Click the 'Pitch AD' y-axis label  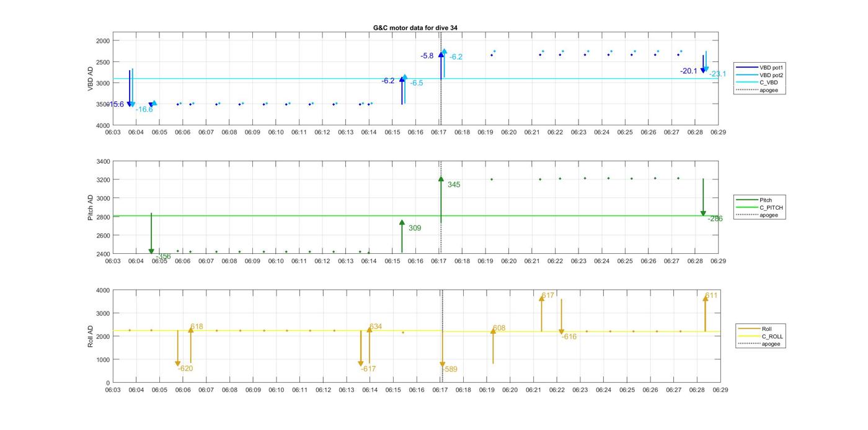point(91,208)
